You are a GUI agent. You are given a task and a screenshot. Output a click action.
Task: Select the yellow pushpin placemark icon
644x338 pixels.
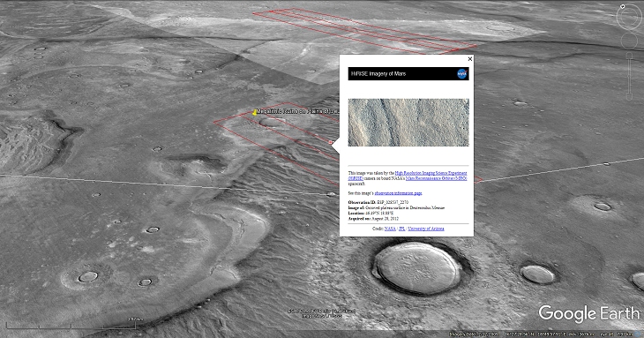(255, 113)
